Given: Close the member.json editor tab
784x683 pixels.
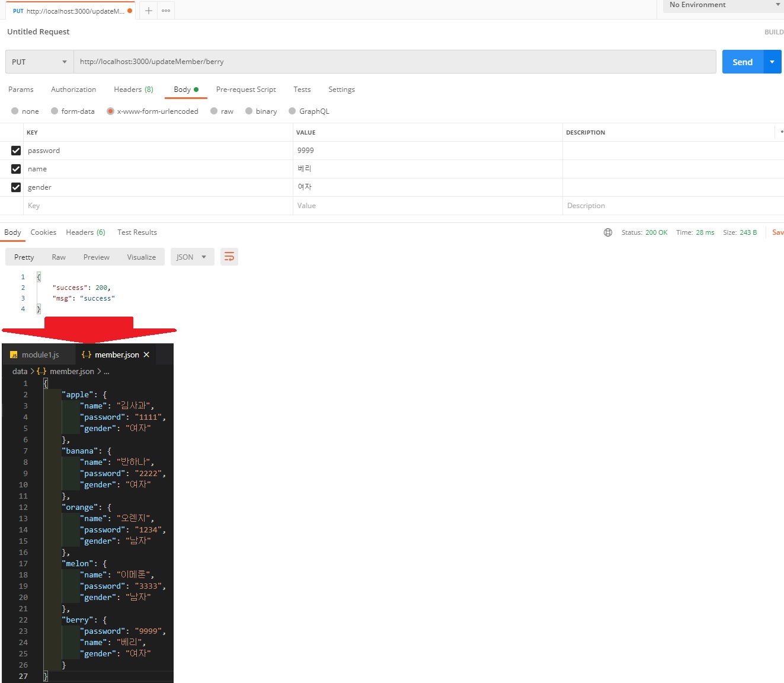Looking at the screenshot, I should point(146,355).
